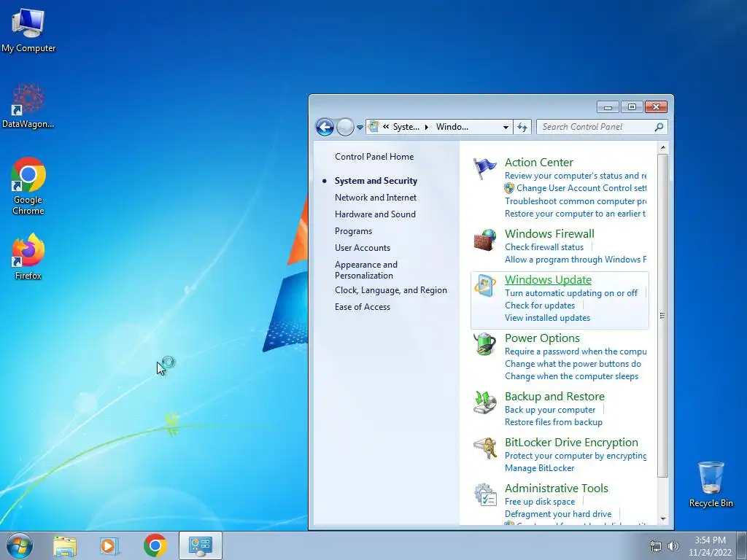Open the Action Center flag icon

(484, 168)
